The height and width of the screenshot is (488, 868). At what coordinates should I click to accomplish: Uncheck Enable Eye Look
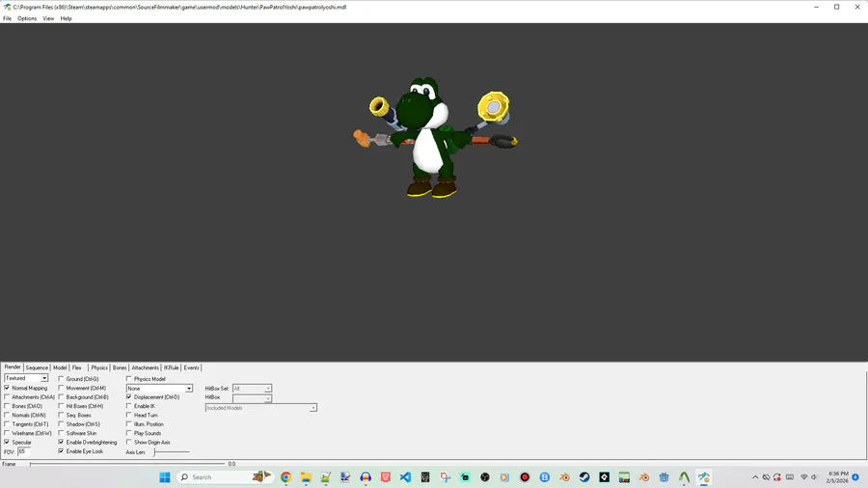click(61, 451)
